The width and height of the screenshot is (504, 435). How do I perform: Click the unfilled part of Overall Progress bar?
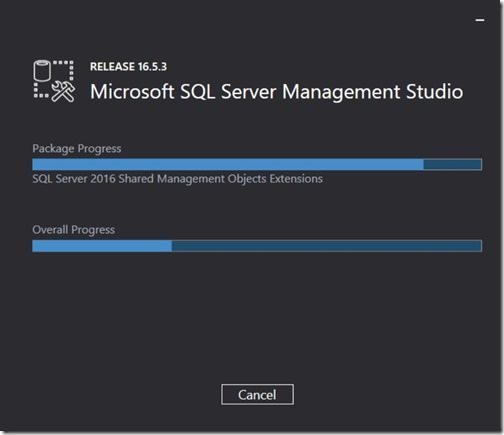point(327,246)
